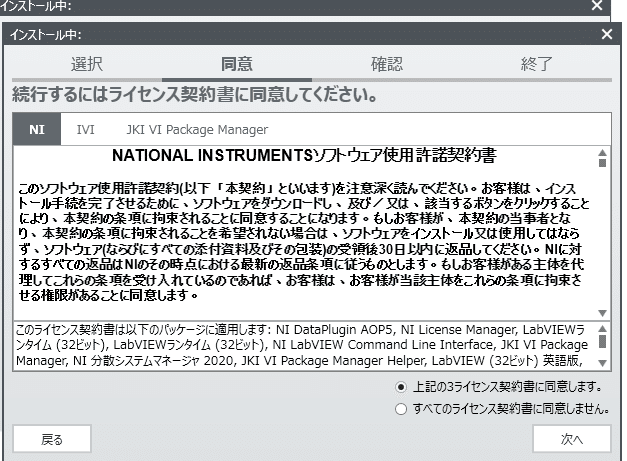Click package list scrollbar down arrow

tap(603, 363)
